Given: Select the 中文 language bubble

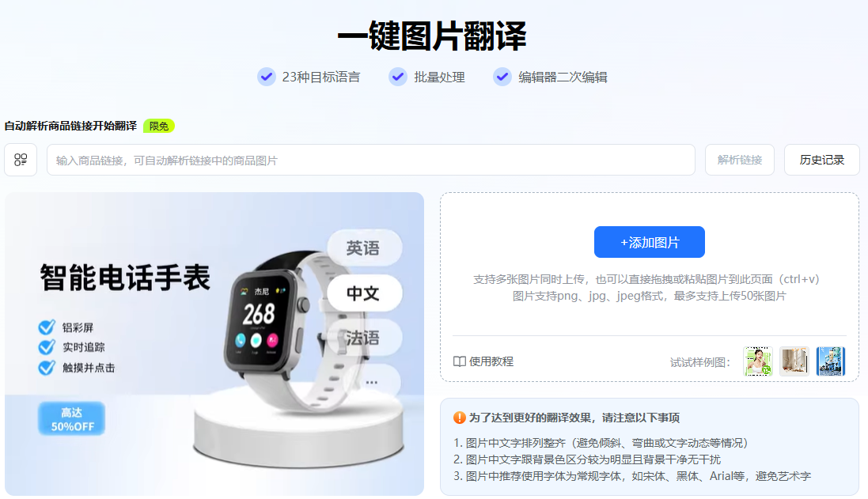Looking at the screenshot, I should [364, 293].
